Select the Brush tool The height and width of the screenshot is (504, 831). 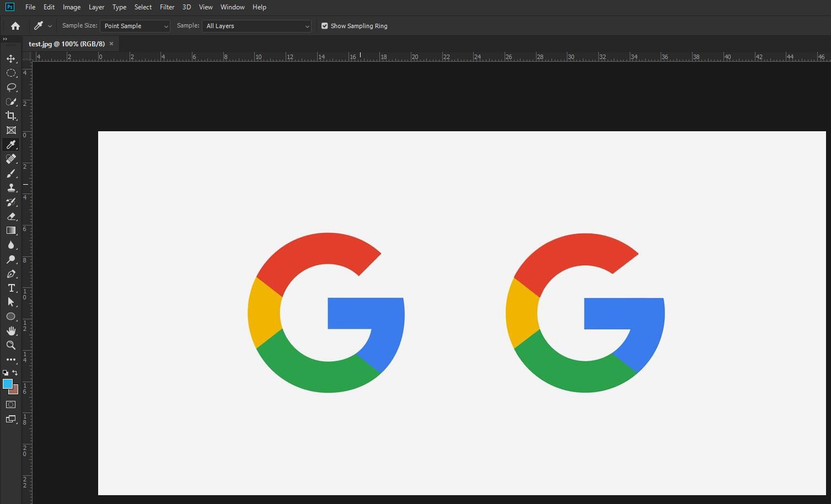pos(11,173)
